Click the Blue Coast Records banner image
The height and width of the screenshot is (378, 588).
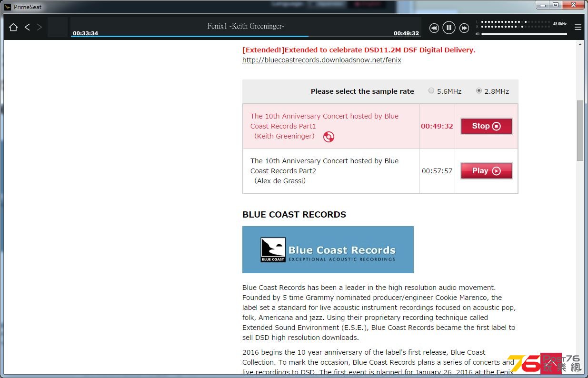coord(328,249)
